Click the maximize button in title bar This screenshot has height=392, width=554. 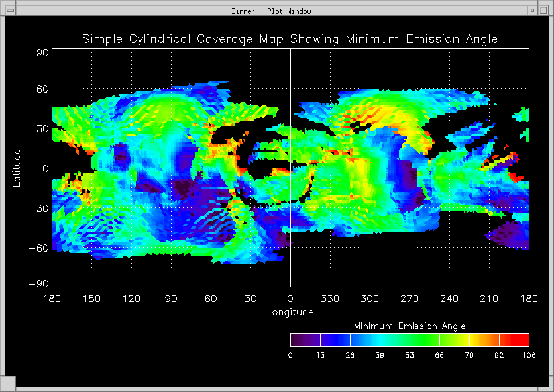(544, 11)
